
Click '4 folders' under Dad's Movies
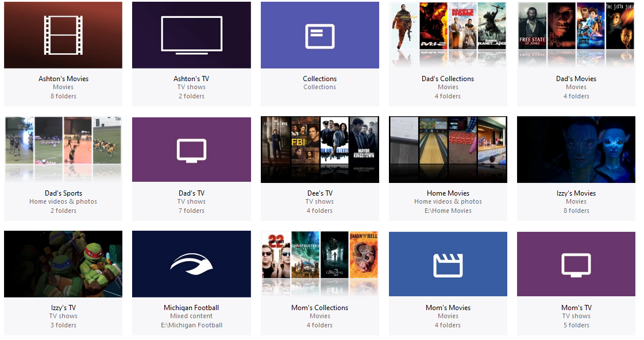[576, 96]
